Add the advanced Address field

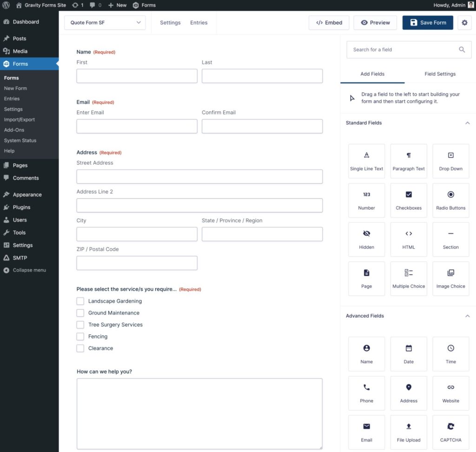tap(409, 393)
